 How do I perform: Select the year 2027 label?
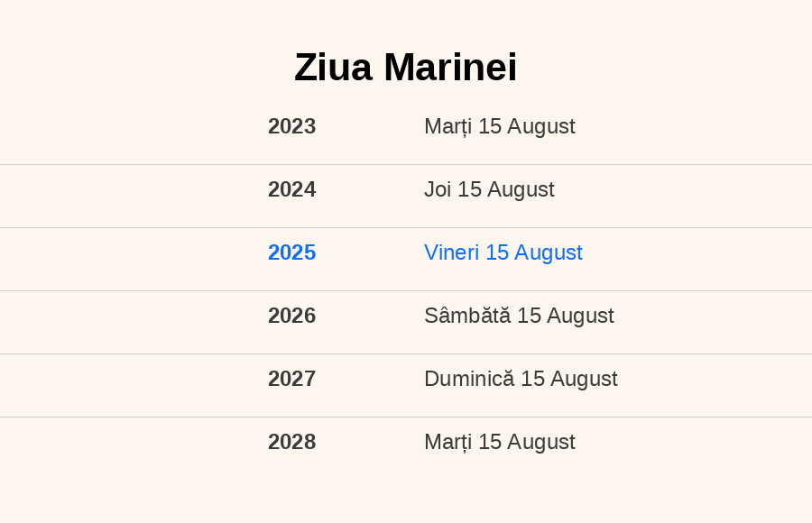click(292, 379)
